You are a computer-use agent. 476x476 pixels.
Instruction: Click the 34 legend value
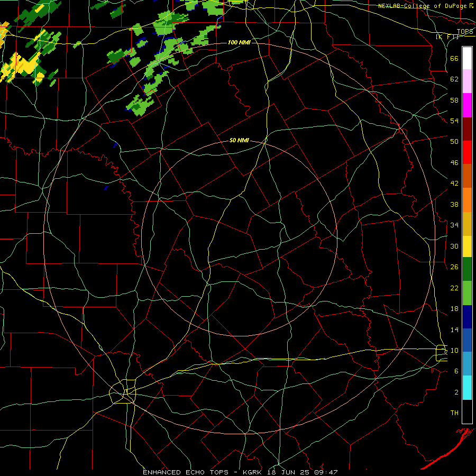(x=454, y=225)
